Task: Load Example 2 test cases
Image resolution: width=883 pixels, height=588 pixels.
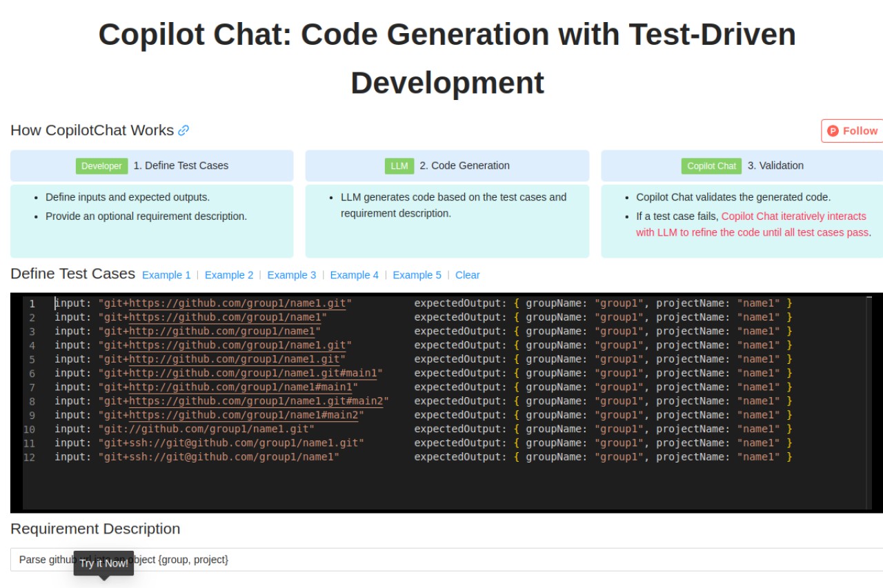Action: 229,275
